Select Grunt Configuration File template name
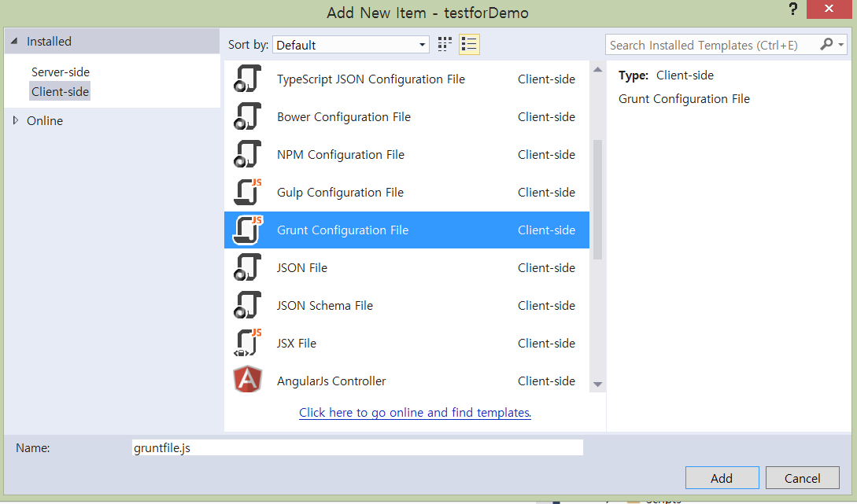 (x=342, y=230)
